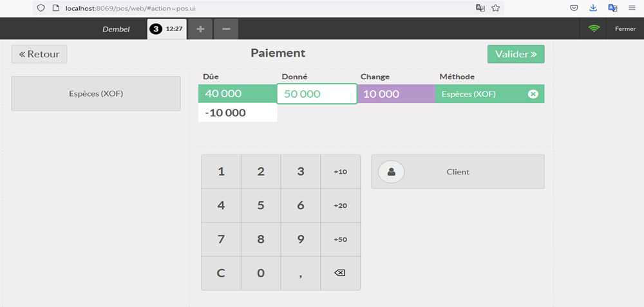Viewport: 644px width, 307px height.
Task: Tap the number 5 numpad key
Action: click(x=261, y=206)
